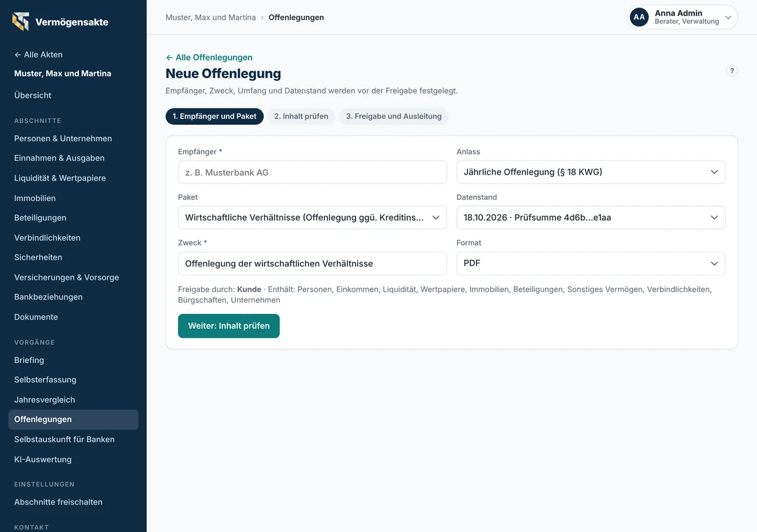757x532 pixels.
Task: Focus the Empfänger input field
Action: (x=312, y=172)
